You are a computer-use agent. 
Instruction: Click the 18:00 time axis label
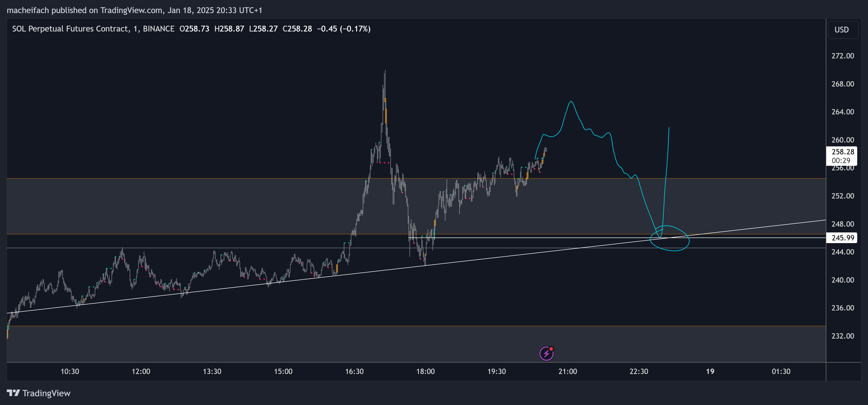pyautogui.click(x=425, y=371)
